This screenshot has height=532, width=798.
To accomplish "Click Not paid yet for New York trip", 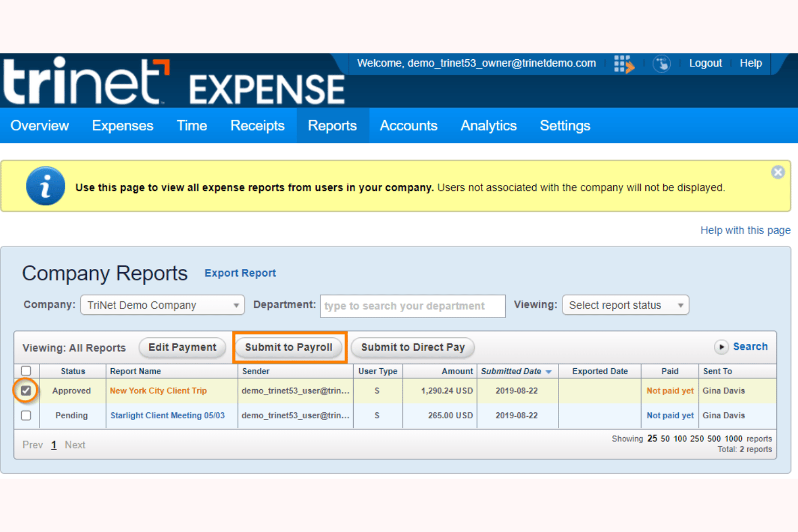I will pos(670,391).
